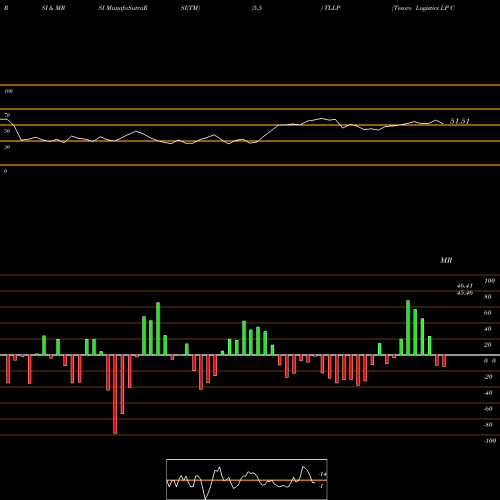500x500 pixels.
Task: Click the end of the RSI line near 51.51
Action: click(x=443, y=124)
